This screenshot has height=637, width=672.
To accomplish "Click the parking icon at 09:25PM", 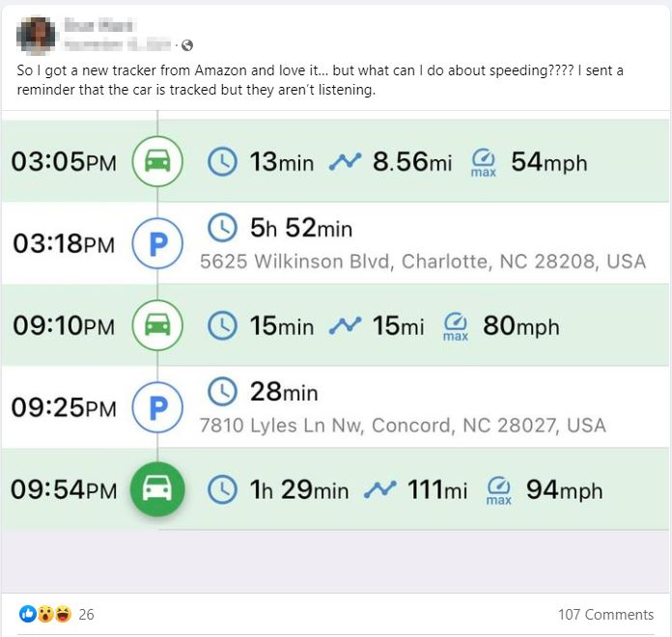I will click(x=156, y=408).
